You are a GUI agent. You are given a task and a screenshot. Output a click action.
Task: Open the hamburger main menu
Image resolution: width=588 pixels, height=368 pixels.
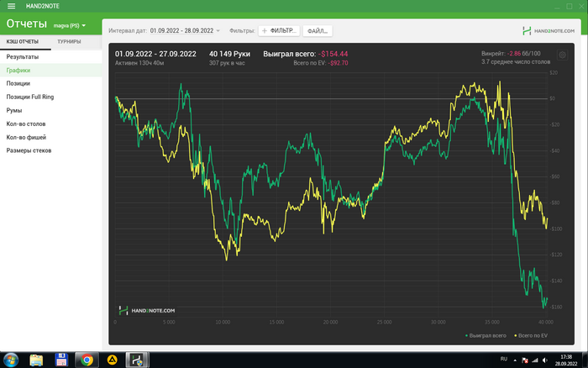coord(11,6)
